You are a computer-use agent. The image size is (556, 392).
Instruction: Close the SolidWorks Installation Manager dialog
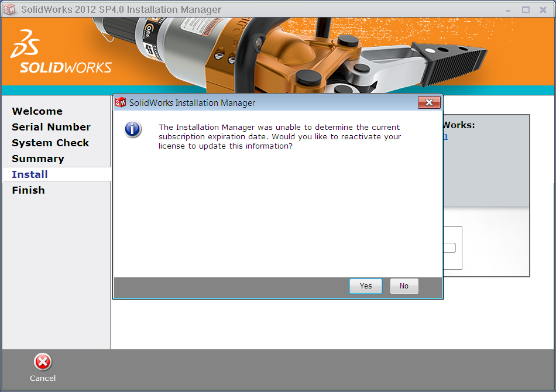click(x=429, y=102)
